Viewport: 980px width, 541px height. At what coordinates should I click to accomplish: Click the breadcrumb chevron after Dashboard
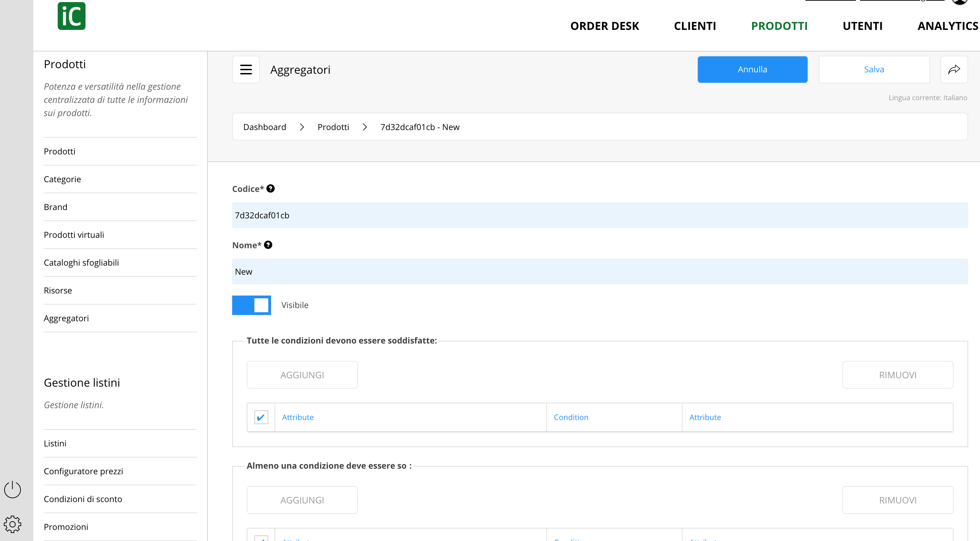(x=302, y=127)
